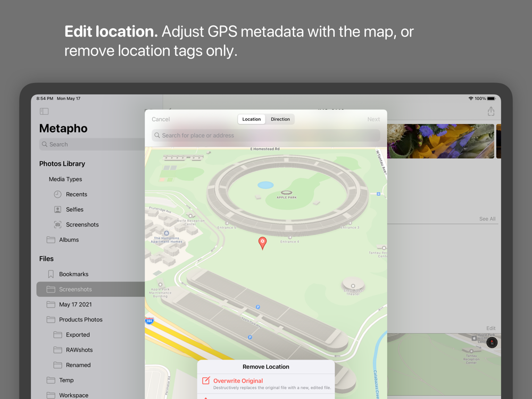The image size is (532, 399).
Task: Click the 'E Homestead Rd' road label
Action: pos(265,149)
